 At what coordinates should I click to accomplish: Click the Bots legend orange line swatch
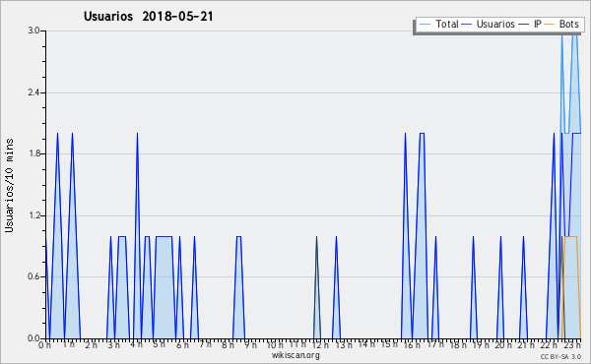click(550, 25)
